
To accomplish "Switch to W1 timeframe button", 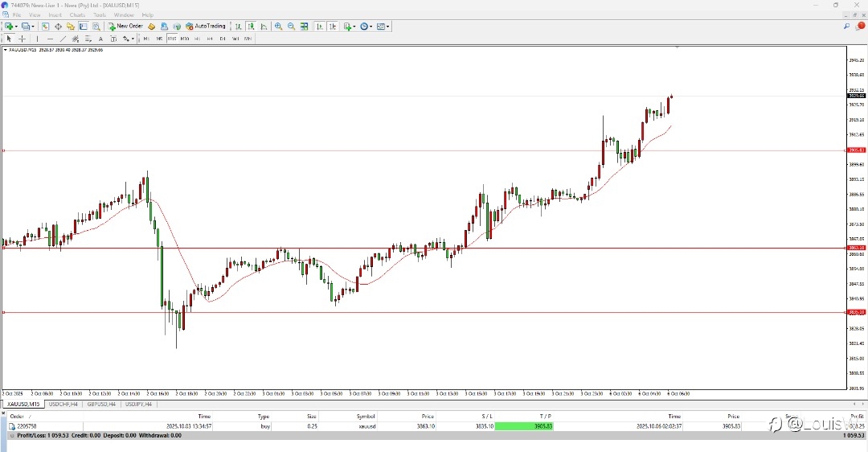I will click(235, 39).
